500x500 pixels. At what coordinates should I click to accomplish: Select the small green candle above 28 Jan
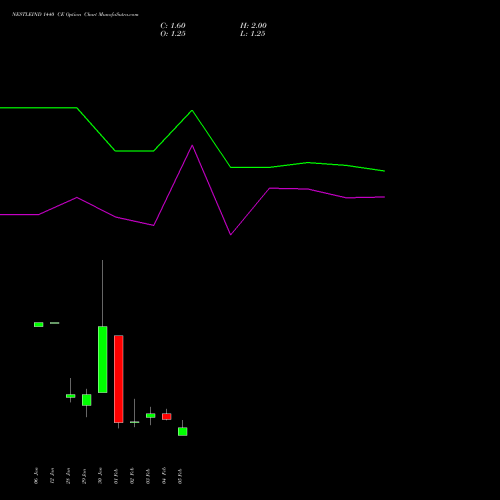pyautogui.click(x=71, y=396)
